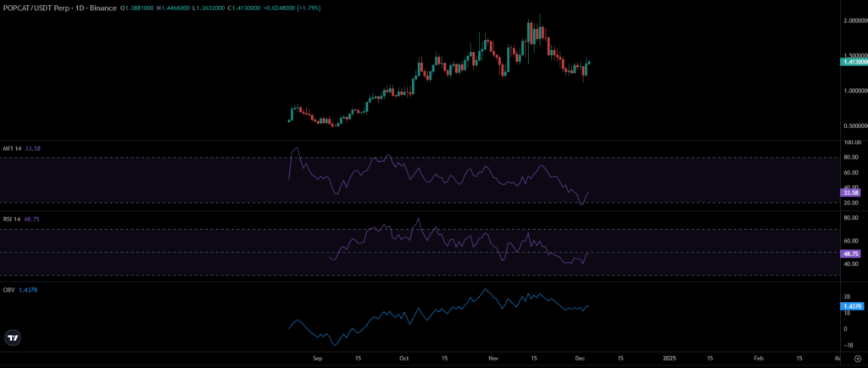Open the chart settings gear icon
Image resolution: width=868 pixels, height=368 pixels.
[857, 358]
